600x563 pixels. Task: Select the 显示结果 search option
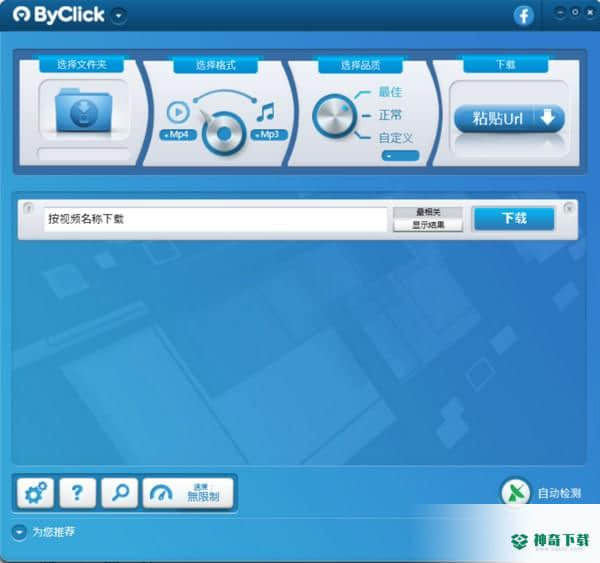coord(428,225)
